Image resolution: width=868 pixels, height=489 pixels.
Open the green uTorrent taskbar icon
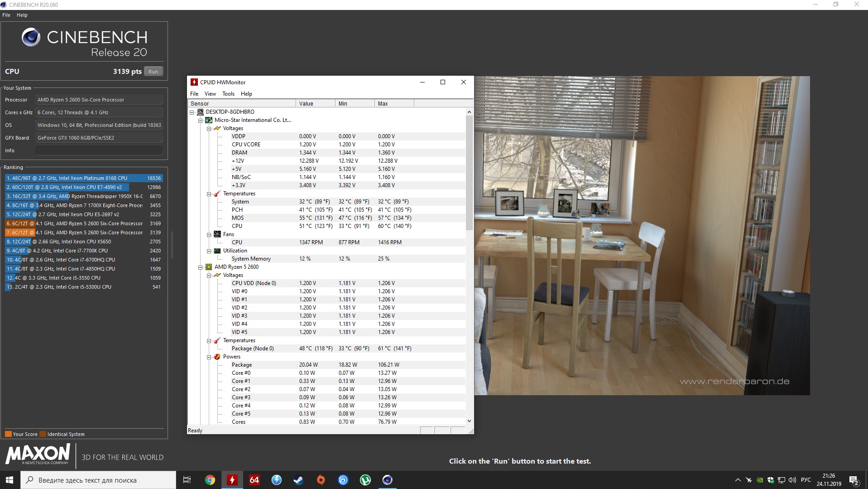[365, 480]
